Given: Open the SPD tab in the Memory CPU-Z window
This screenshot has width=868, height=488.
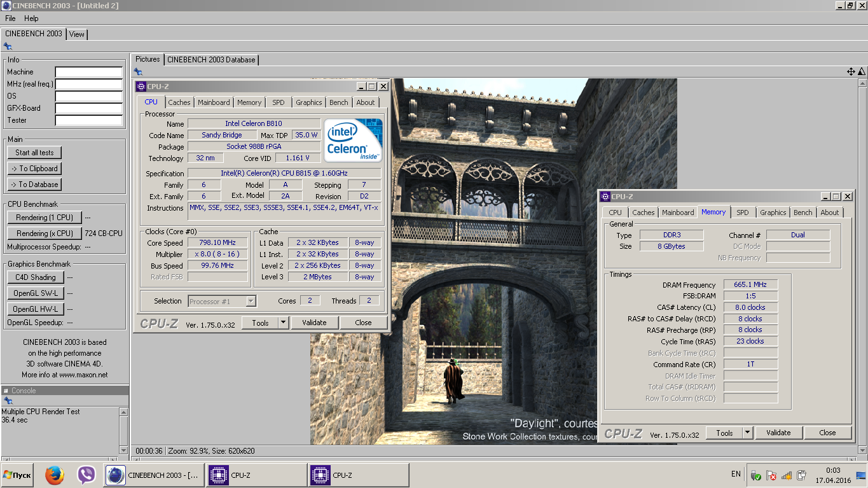Looking at the screenshot, I should click(x=743, y=213).
